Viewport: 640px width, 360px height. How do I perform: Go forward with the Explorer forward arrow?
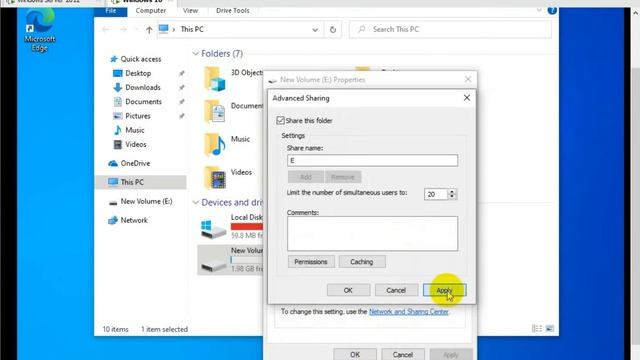123,29
